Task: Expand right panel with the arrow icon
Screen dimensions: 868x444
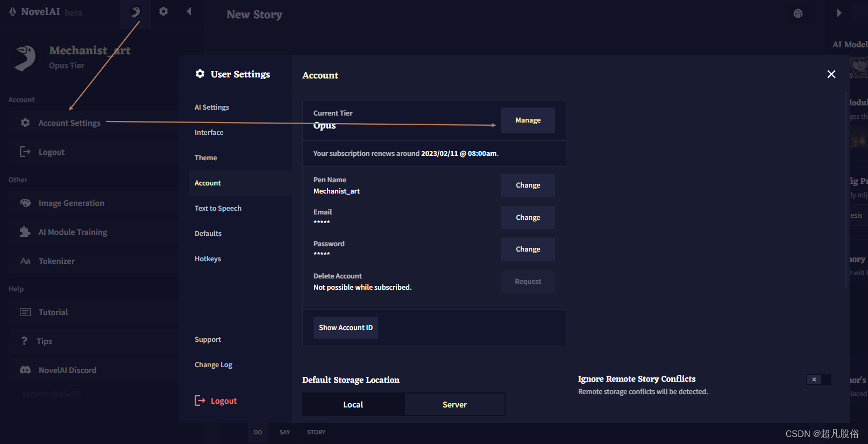Action: 839,13
